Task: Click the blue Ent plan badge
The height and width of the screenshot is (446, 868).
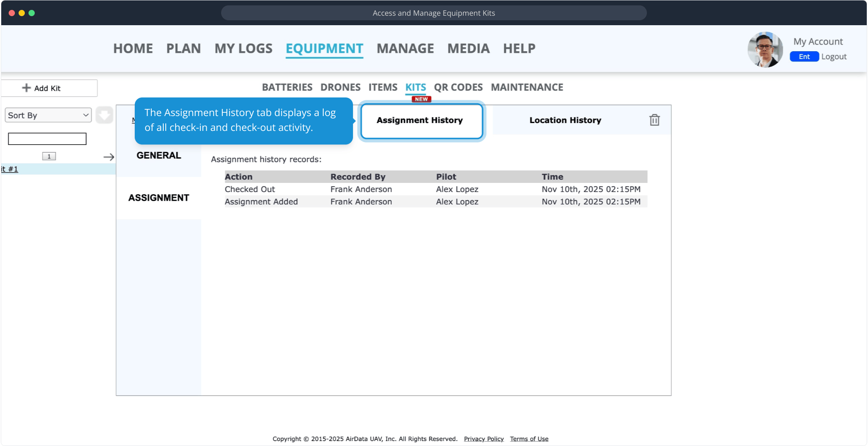Action: tap(804, 57)
